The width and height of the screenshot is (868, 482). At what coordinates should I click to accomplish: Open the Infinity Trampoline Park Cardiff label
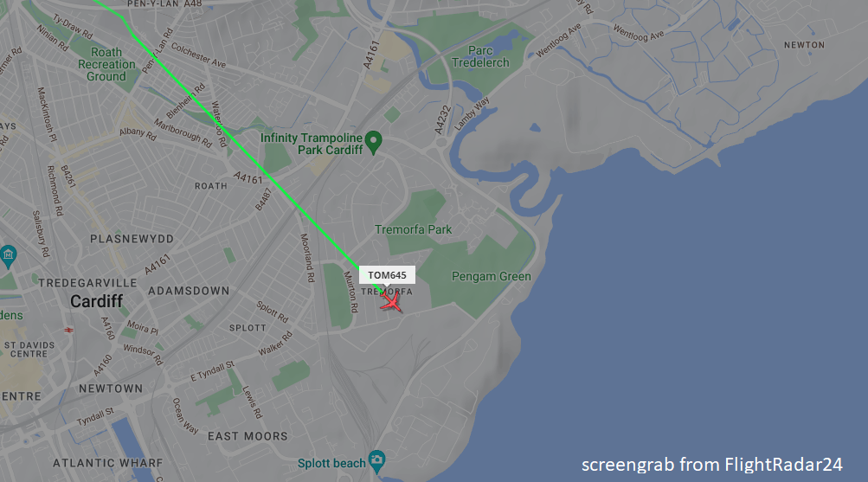pyautogui.click(x=312, y=144)
